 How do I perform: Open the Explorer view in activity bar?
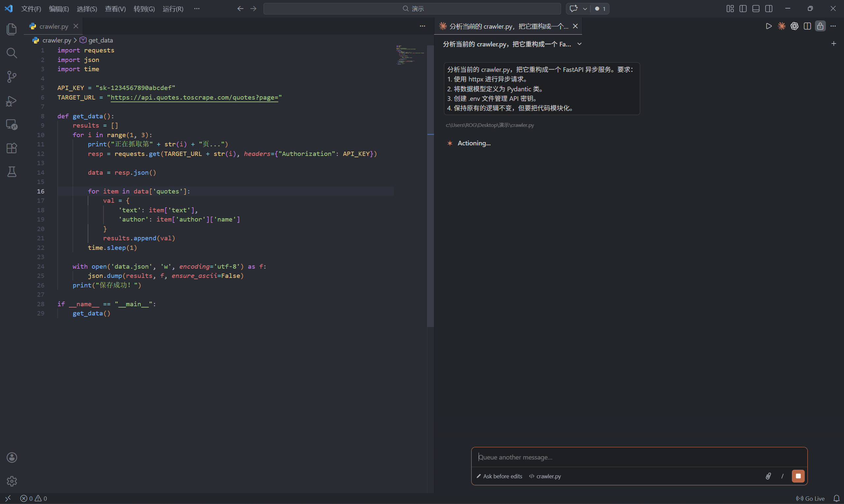[x=12, y=29]
